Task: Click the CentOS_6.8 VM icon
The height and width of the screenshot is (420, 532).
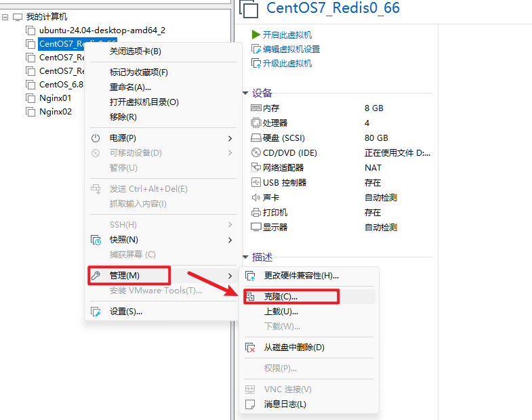Action: tap(30, 85)
